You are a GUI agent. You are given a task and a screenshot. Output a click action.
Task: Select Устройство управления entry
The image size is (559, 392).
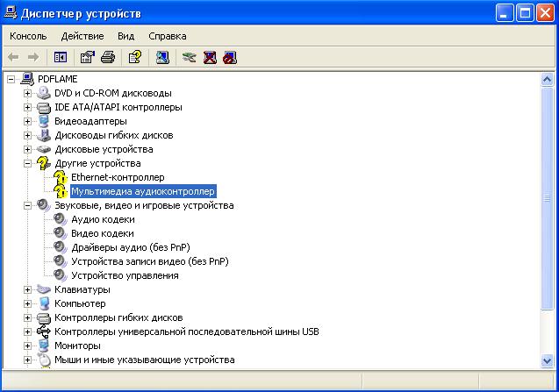point(125,275)
